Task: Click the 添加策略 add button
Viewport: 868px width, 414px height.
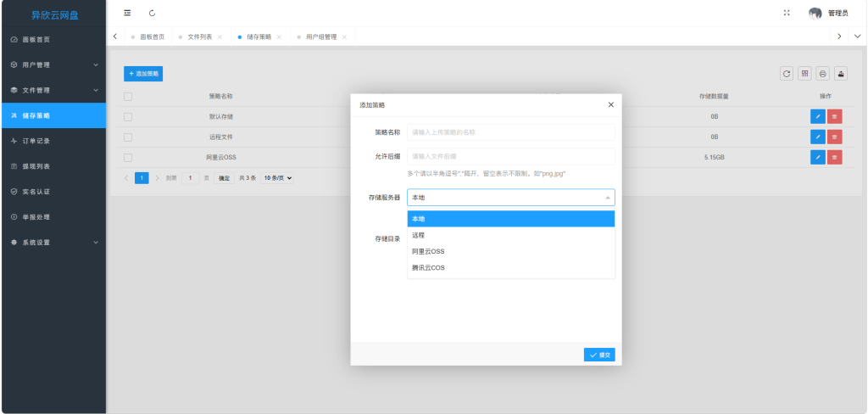Action: click(143, 74)
